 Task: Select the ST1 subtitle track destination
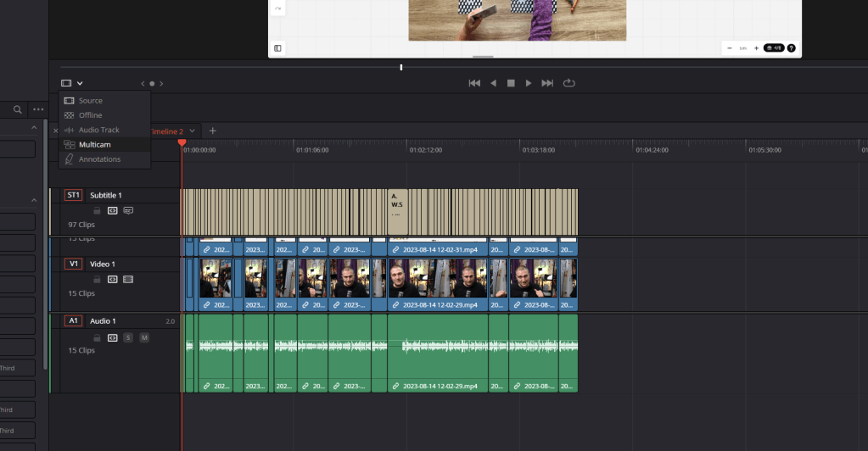click(x=73, y=195)
